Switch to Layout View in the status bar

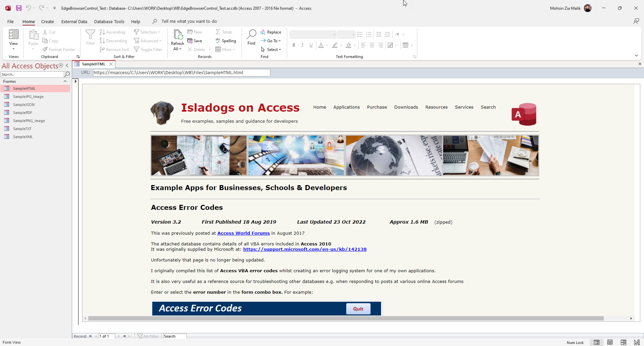coord(623,342)
